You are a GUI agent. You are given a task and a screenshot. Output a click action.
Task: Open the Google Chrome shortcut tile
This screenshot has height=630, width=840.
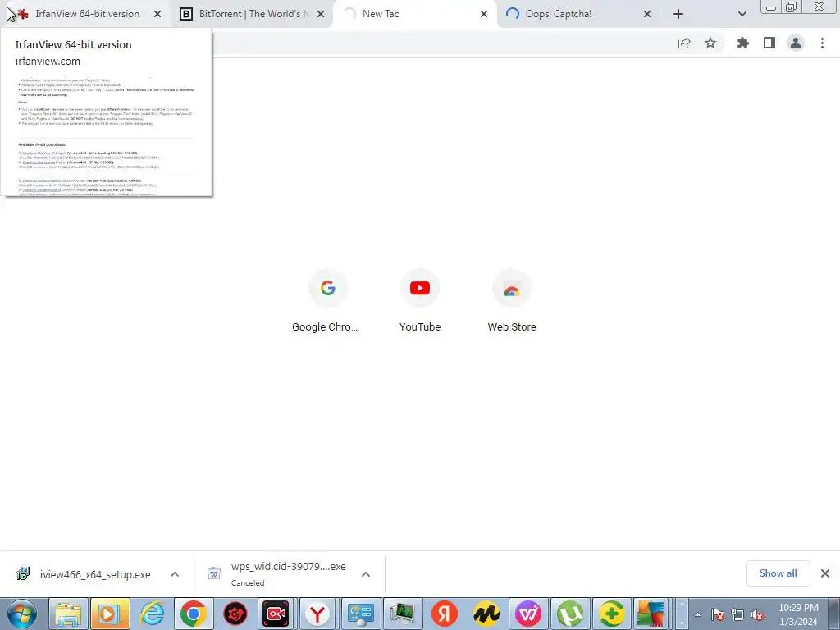click(328, 301)
